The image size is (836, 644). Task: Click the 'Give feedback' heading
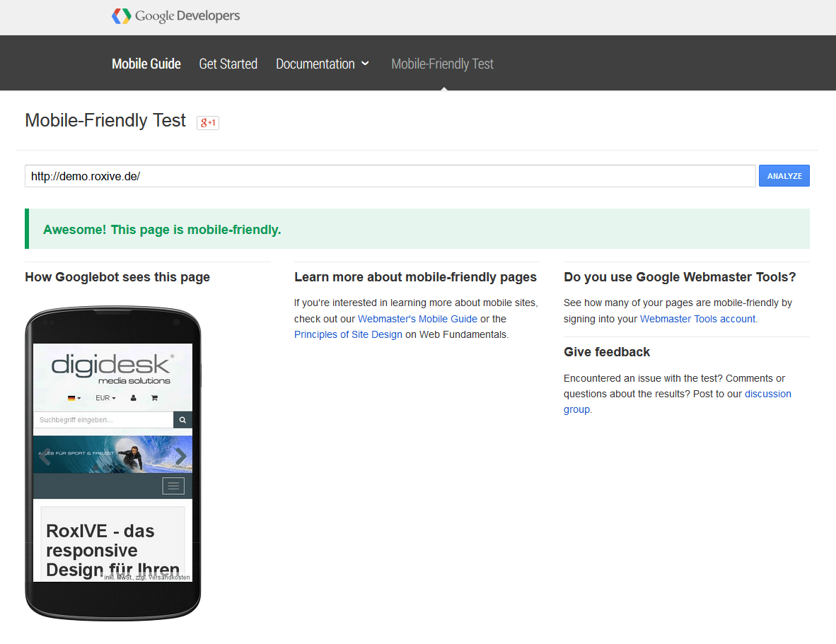tap(607, 352)
